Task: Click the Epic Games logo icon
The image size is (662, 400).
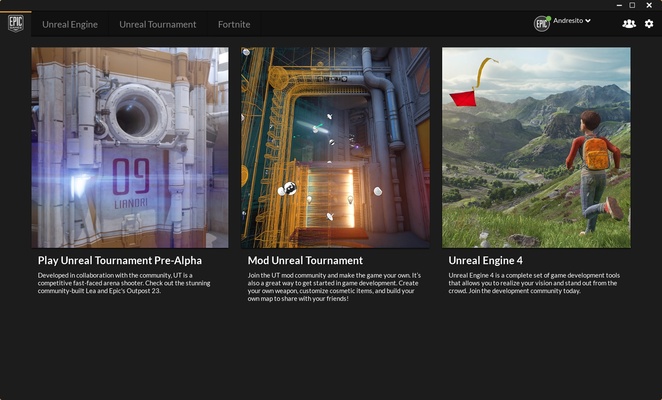Action: tap(16, 24)
